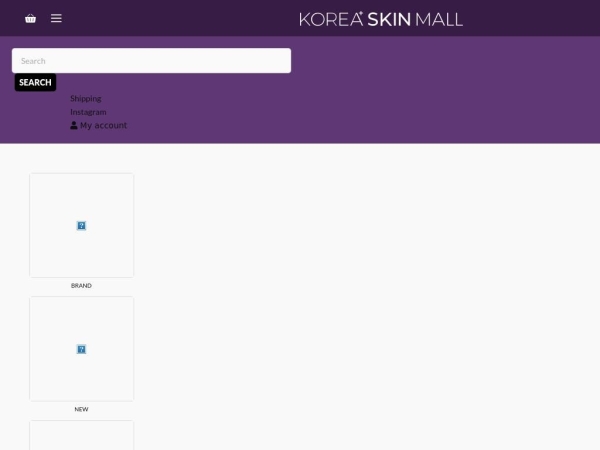
Task: Open My account link
Action: (x=99, y=125)
